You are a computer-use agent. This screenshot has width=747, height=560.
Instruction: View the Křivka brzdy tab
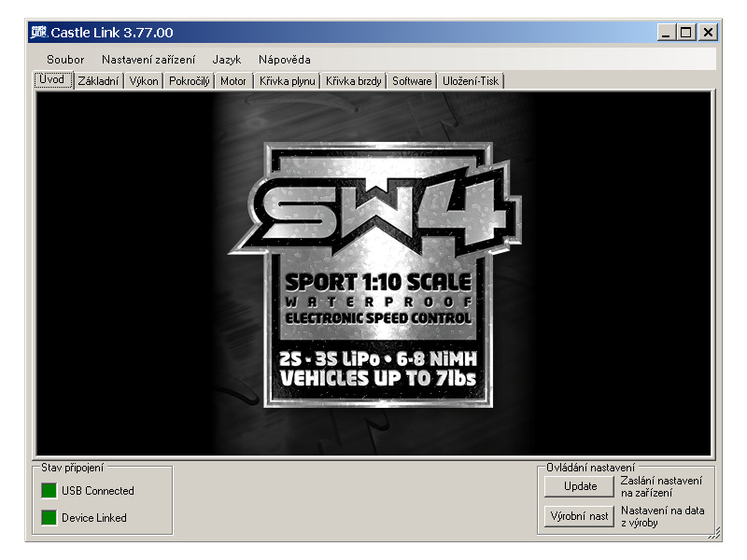[x=354, y=81]
